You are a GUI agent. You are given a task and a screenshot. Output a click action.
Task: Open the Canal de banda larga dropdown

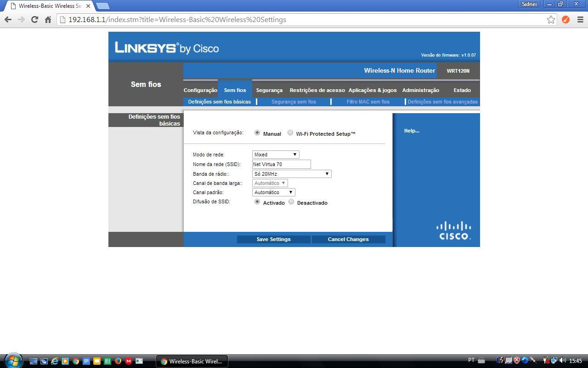(270, 183)
